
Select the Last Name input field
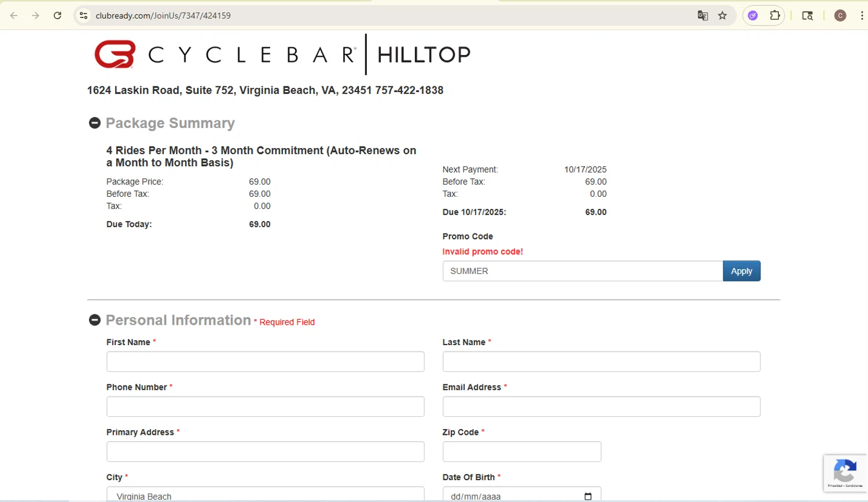pos(601,362)
